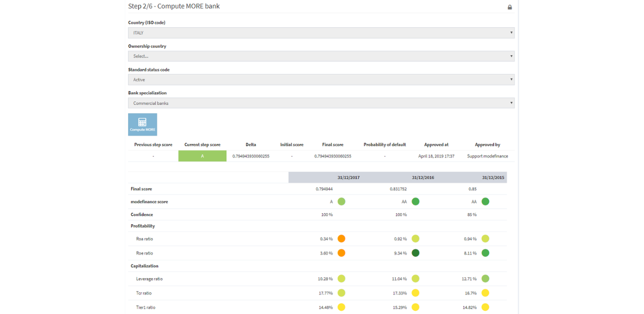
Task: Click the orange Roe ratio indicator for 31/12/2017
Action: tap(342, 253)
